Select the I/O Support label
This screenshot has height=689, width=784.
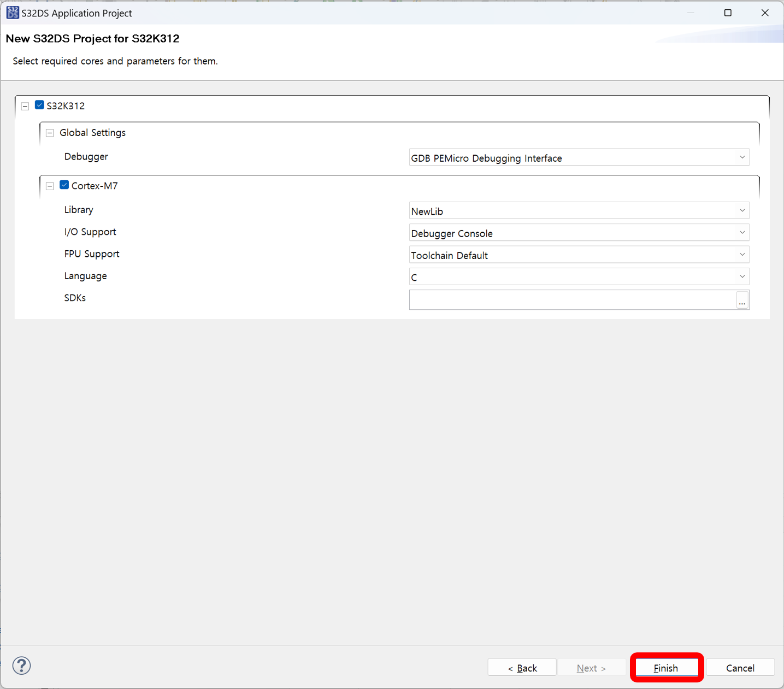point(90,232)
